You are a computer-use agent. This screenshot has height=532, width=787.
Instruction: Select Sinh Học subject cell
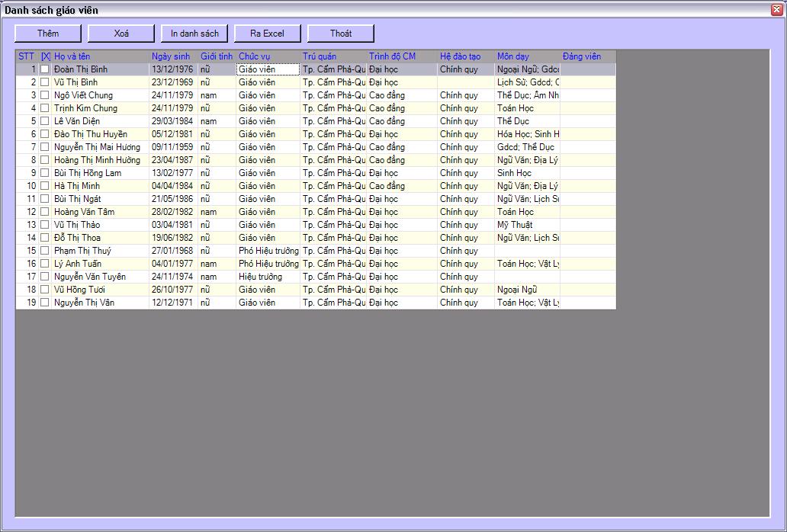528,173
